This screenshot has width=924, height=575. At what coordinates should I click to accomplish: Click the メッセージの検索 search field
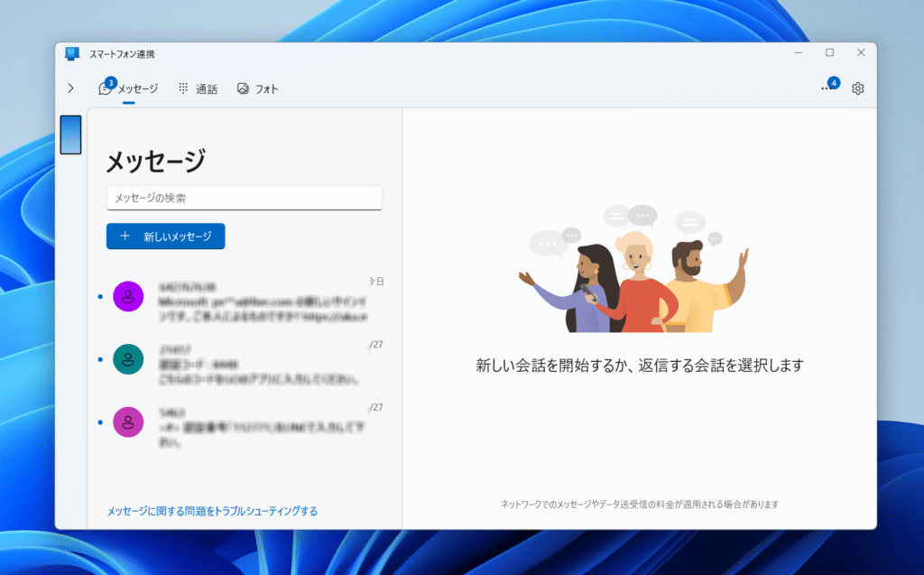(244, 197)
